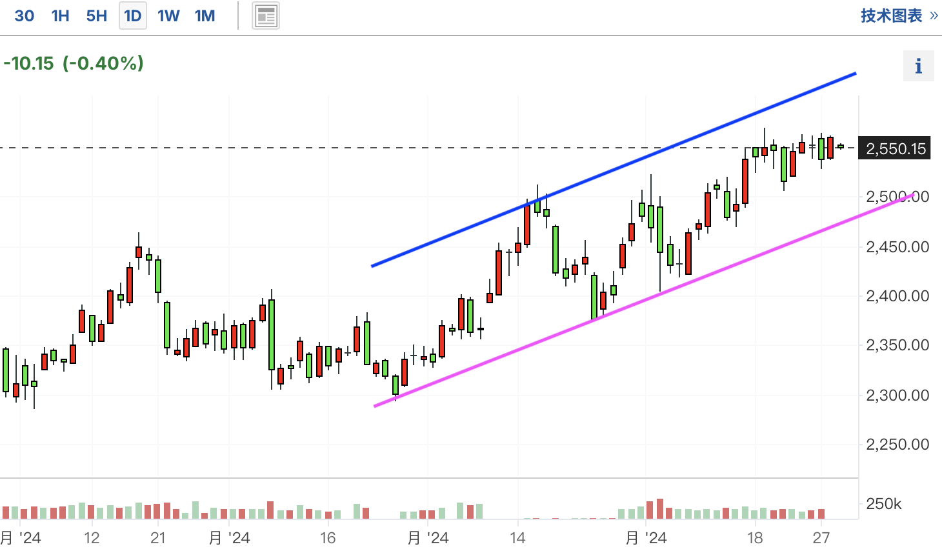This screenshot has width=942, height=560.
Task: Click the 2,250.00 price axis label
Action: click(897, 444)
